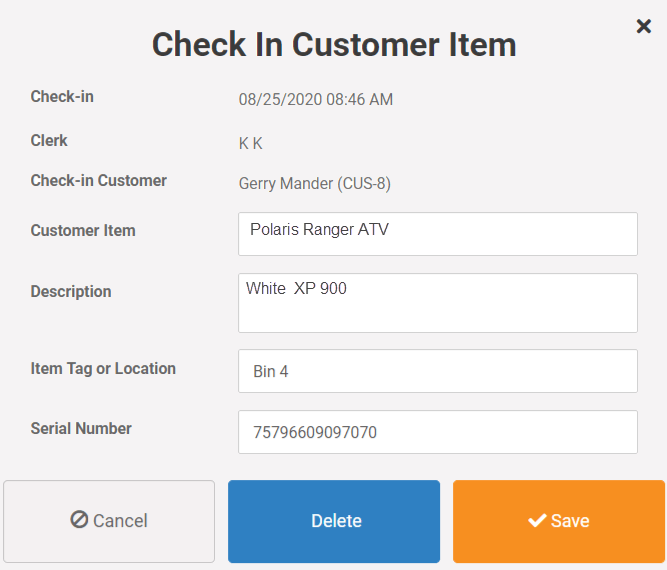Click the Item Tag or Location label

click(103, 368)
